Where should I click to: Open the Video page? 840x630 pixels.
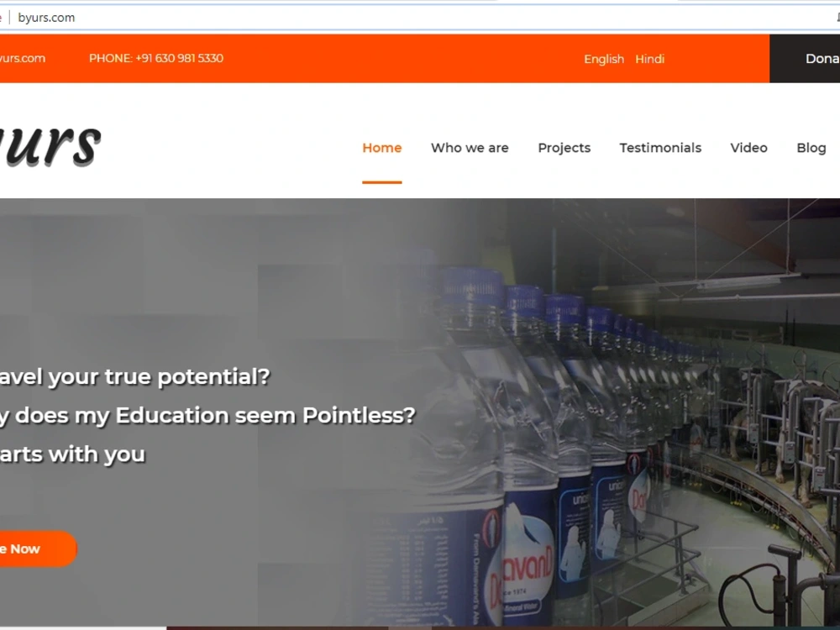749,148
